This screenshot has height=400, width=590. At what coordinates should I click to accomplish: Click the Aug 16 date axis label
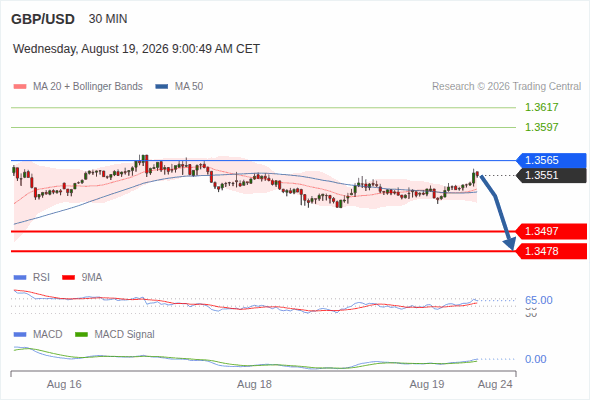point(64,385)
